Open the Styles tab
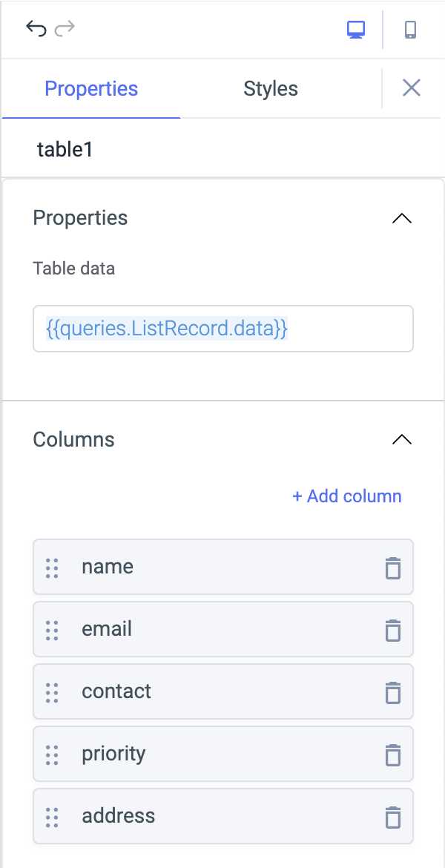Image resolution: width=445 pixels, height=868 pixels. coord(270,88)
